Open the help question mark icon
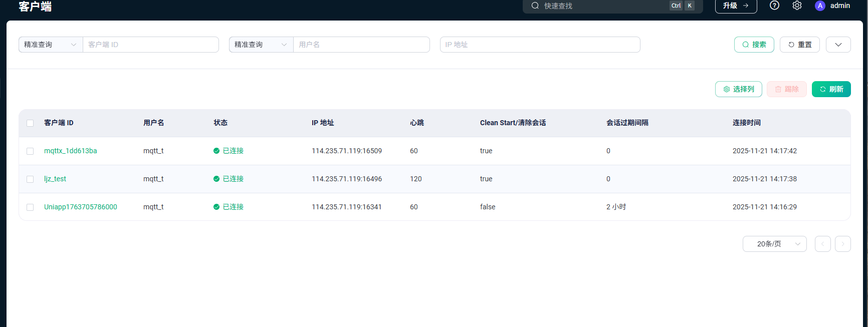This screenshot has width=868, height=327. [x=774, y=6]
